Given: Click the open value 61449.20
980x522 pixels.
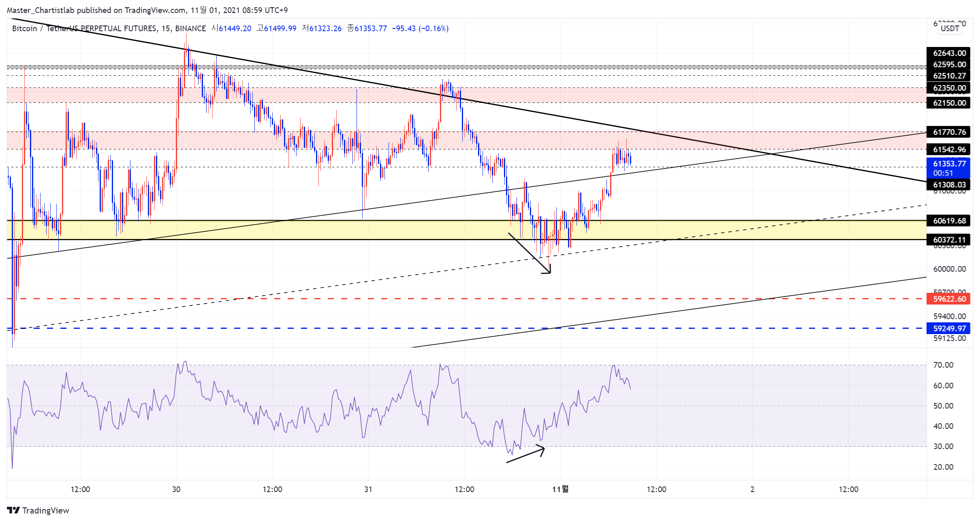Looking at the screenshot, I should (x=235, y=28).
